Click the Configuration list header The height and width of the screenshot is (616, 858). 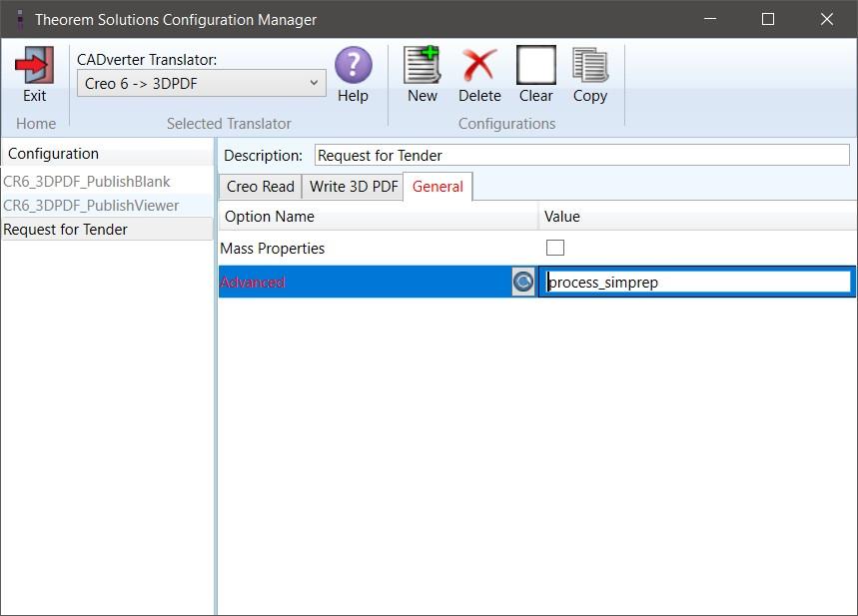tap(107, 154)
